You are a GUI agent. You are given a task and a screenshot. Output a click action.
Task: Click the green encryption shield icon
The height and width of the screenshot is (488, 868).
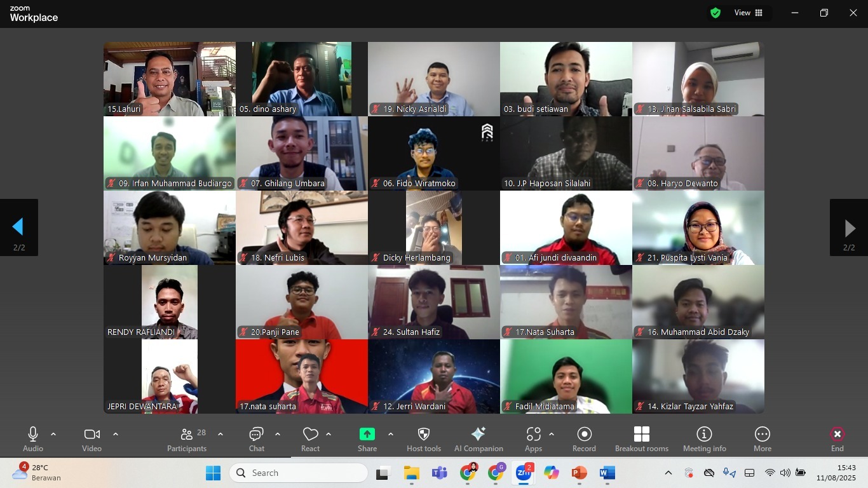tap(715, 13)
